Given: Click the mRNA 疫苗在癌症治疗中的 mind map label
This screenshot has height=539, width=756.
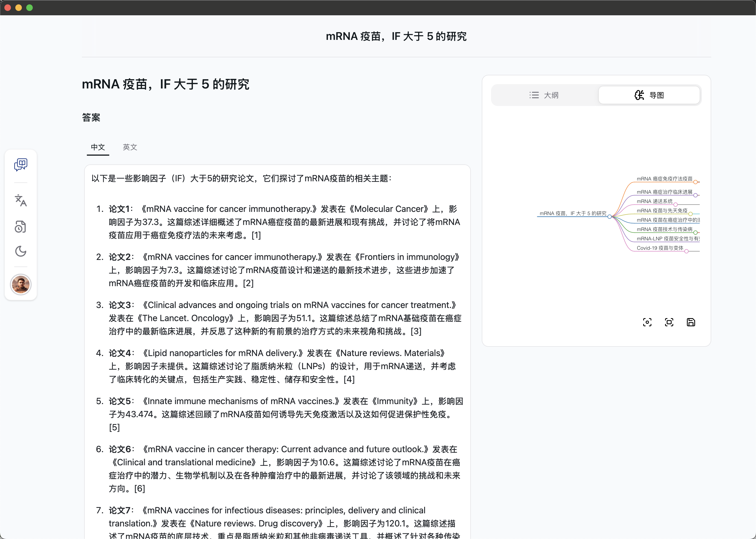Looking at the screenshot, I should pyautogui.click(x=668, y=220).
